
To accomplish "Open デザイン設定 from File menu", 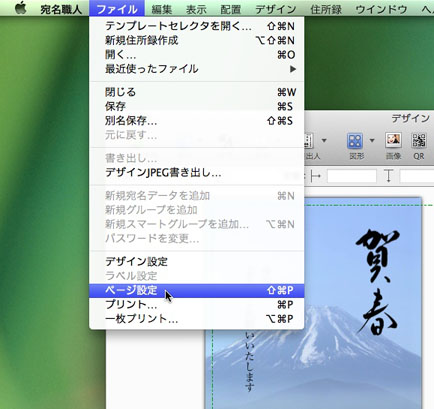I will pos(197,262).
